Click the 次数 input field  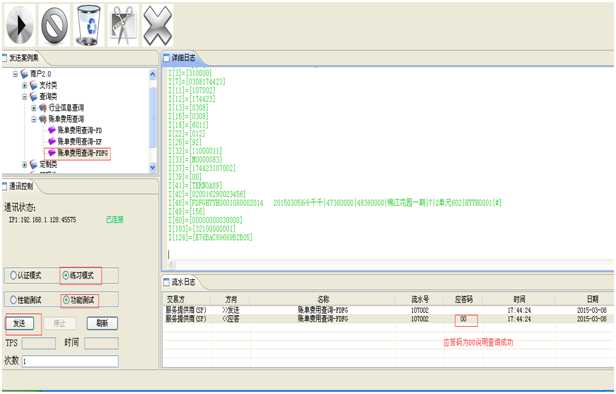point(70,361)
